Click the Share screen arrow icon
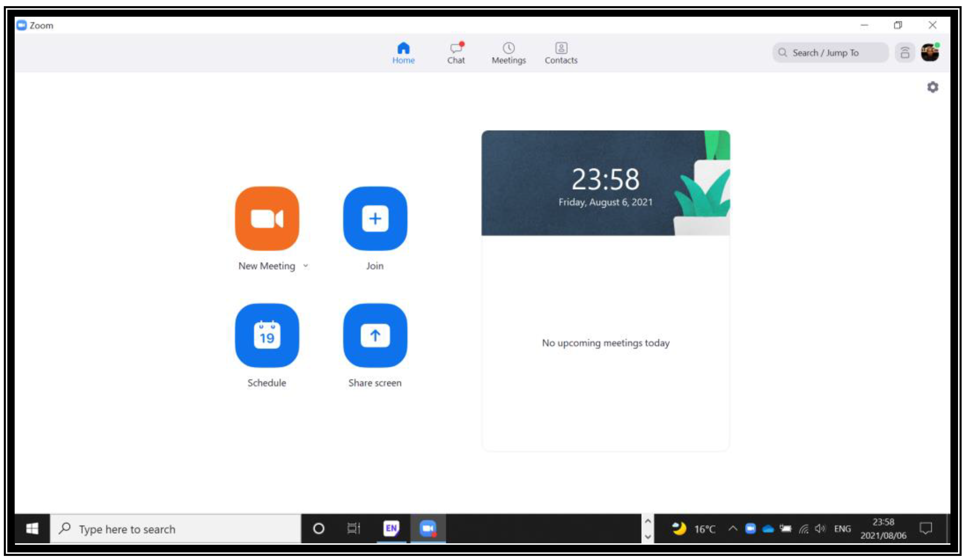Screen dimensions: 966x560 (375, 336)
